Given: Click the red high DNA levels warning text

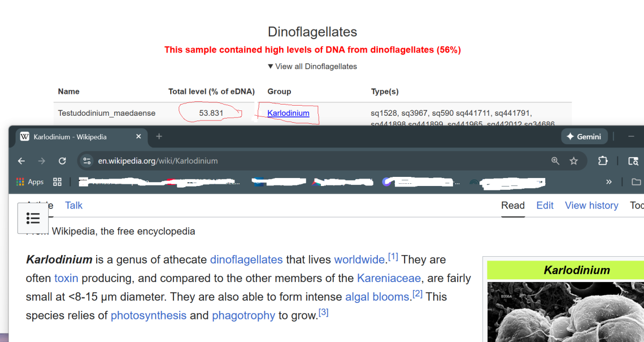Looking at the screenshot, I should pos(312,50).
